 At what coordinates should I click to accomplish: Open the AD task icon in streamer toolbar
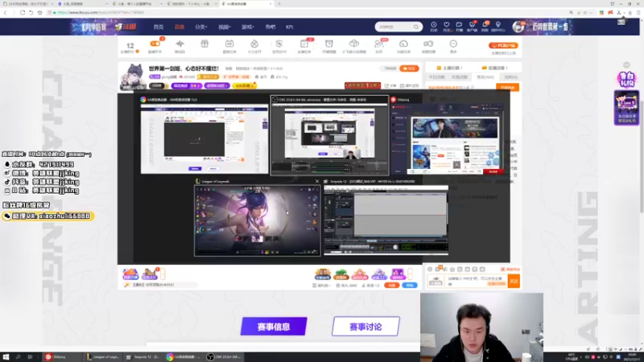tap(229, 46)
